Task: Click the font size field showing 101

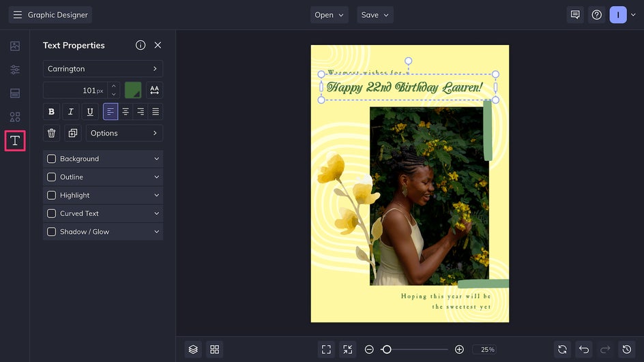Action: tap(75, 90)
